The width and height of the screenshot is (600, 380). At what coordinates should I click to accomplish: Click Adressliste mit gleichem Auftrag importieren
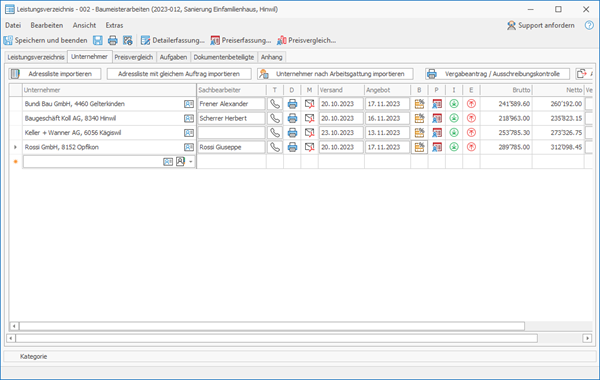(179, 74)
